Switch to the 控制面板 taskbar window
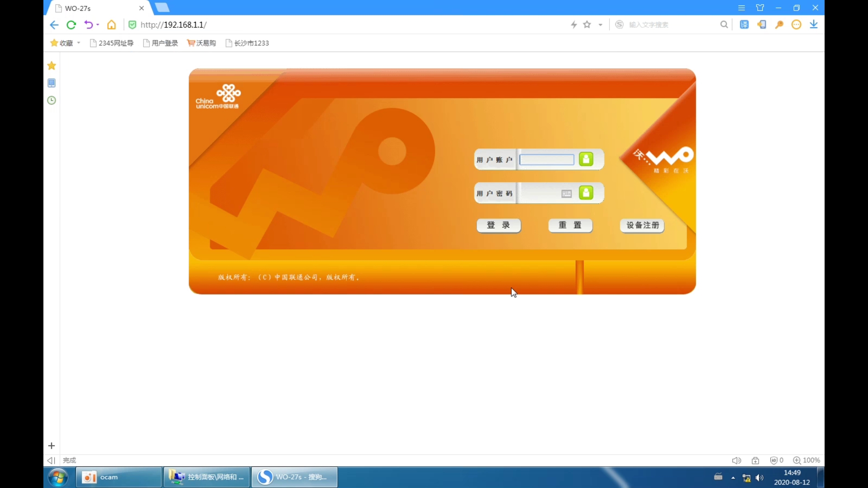The width and height of the screenshot is (868, 488). coord(207,477)
